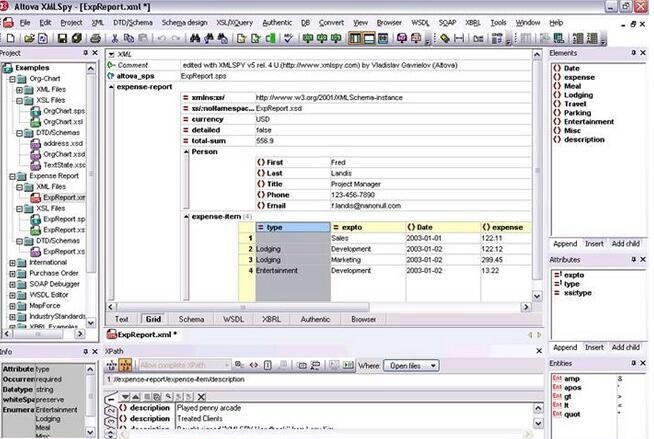Select the amp entity in Entities panel
Image resolution: width=654 pixels, height=439 pixels.
[x=572, y=379]
